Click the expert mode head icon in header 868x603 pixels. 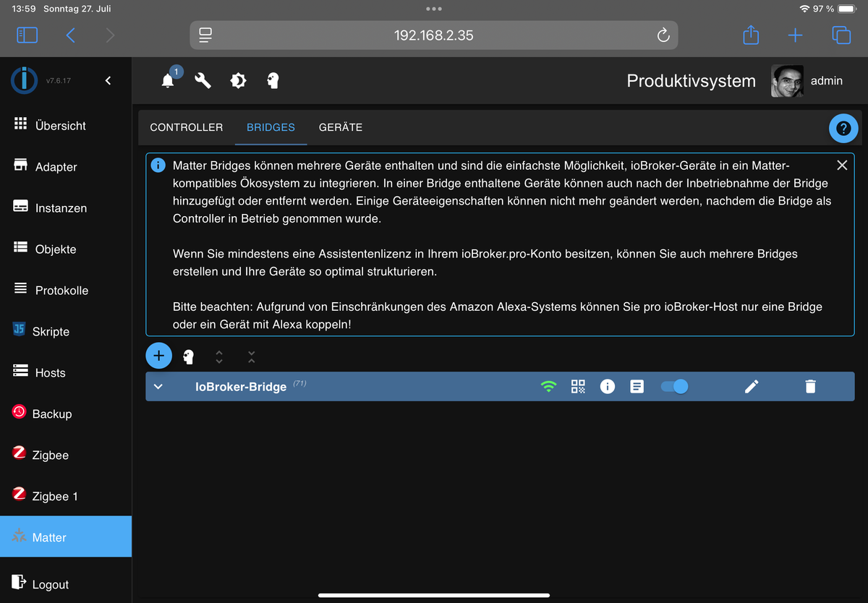point(273,80)
